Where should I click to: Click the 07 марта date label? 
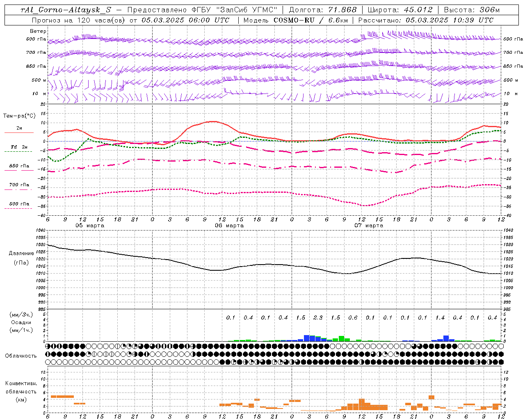(369, 226)
